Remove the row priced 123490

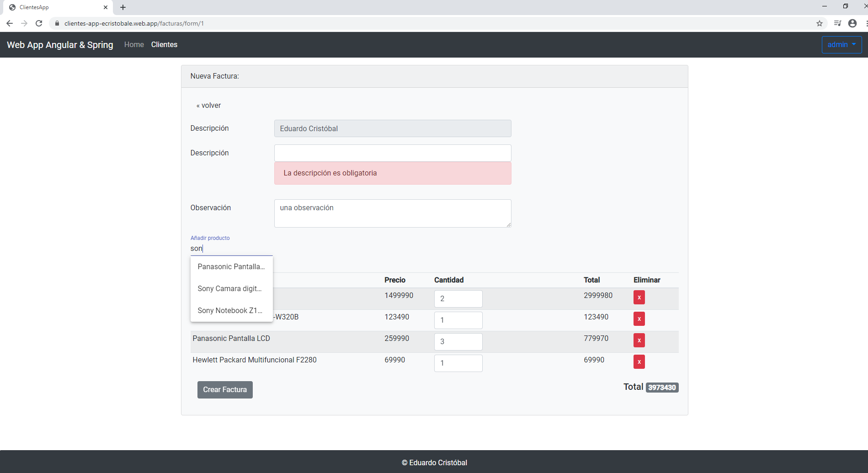tap(639, 319)
